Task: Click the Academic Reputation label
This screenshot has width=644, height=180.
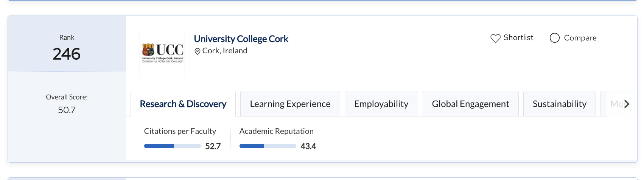Action: coord(277,131)
